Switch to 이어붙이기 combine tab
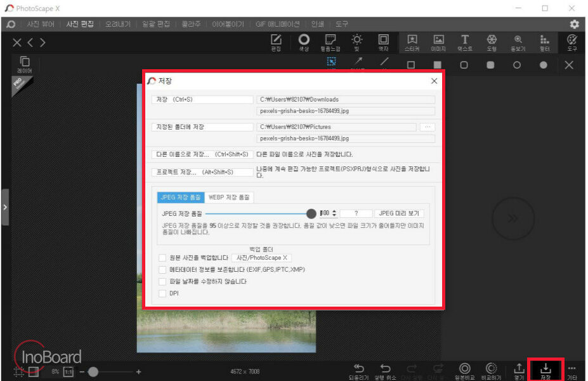 pos(228,24)
